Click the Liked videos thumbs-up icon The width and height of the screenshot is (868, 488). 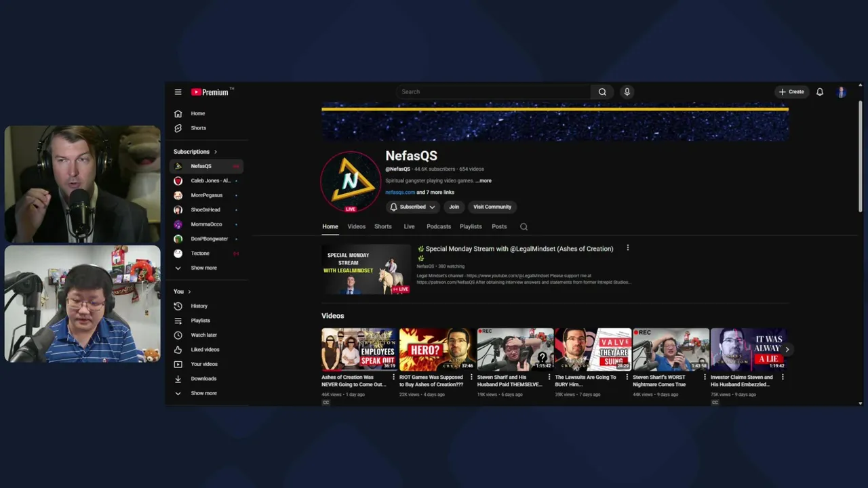[178, 350]
